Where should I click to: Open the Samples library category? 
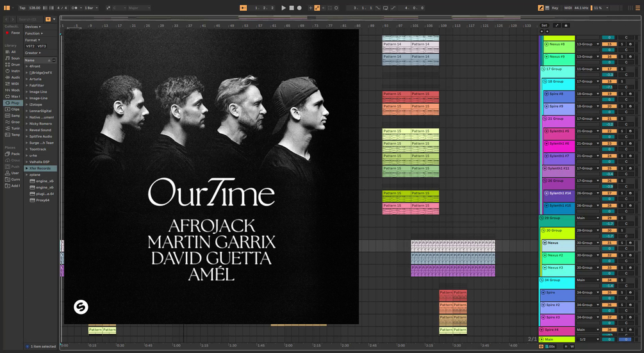(12, 115)
